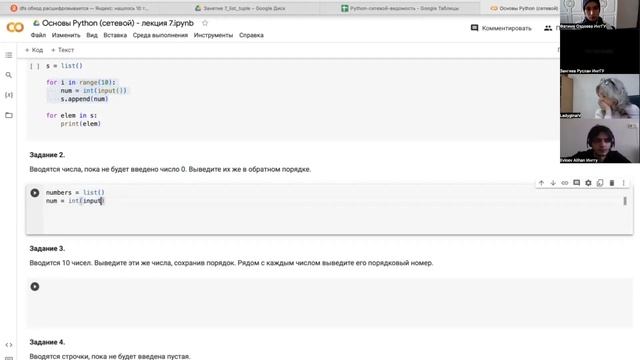Viewport: 640px width, 360px height.
Task: Click the num = int(input( code line
Action: (75, 201)
